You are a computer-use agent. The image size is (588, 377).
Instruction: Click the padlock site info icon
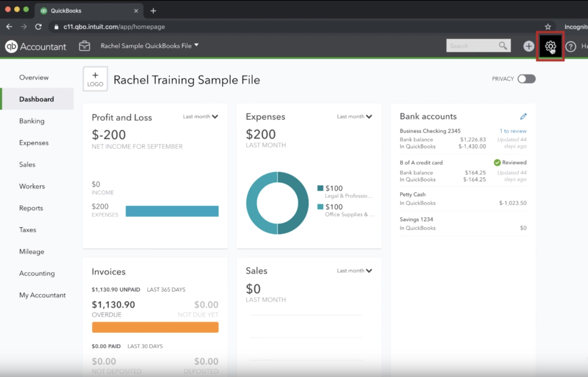56,26
